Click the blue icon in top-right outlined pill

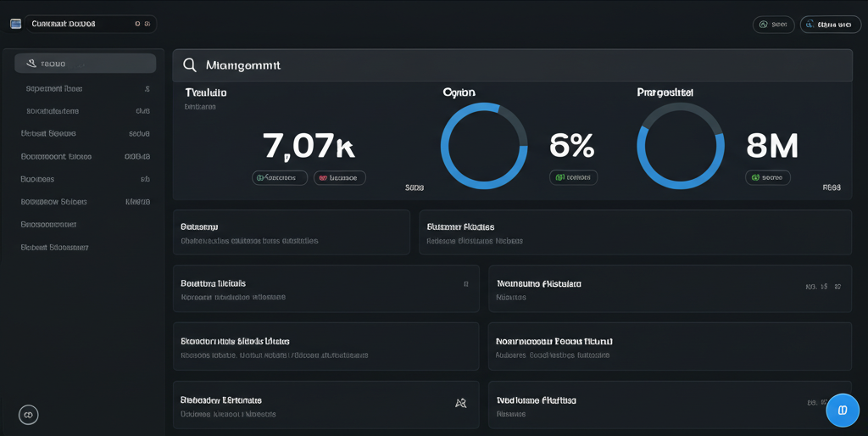[810, 25]
